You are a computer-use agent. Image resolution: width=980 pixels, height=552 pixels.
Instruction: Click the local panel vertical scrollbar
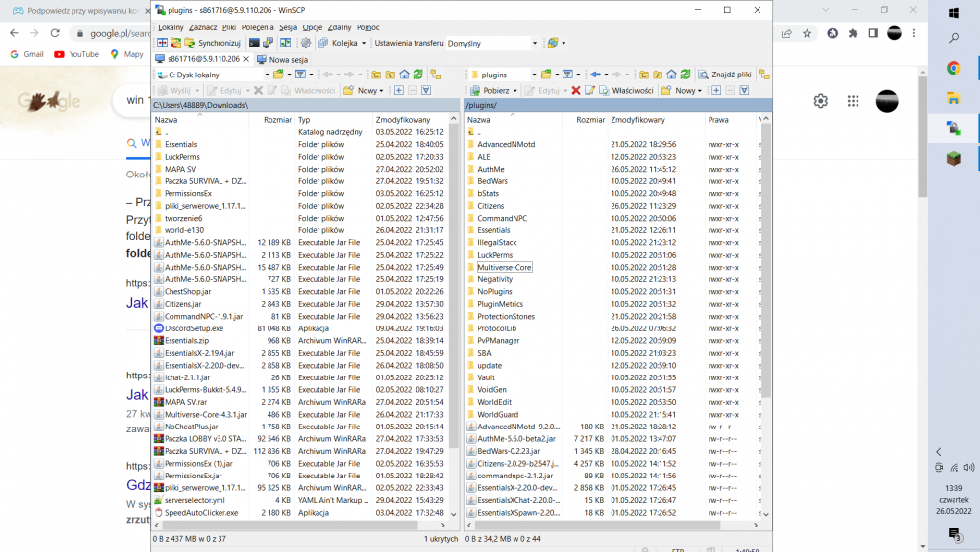click(x=453, y=284)
